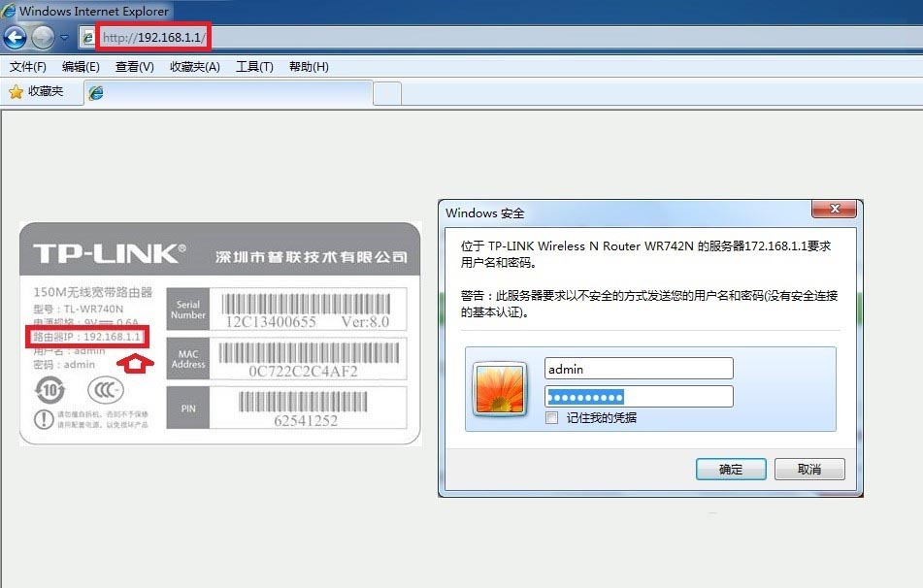This screenshot has height=588, width=923.
Task: Open the 查看(V) menu
Action: (x=134, y=67)
